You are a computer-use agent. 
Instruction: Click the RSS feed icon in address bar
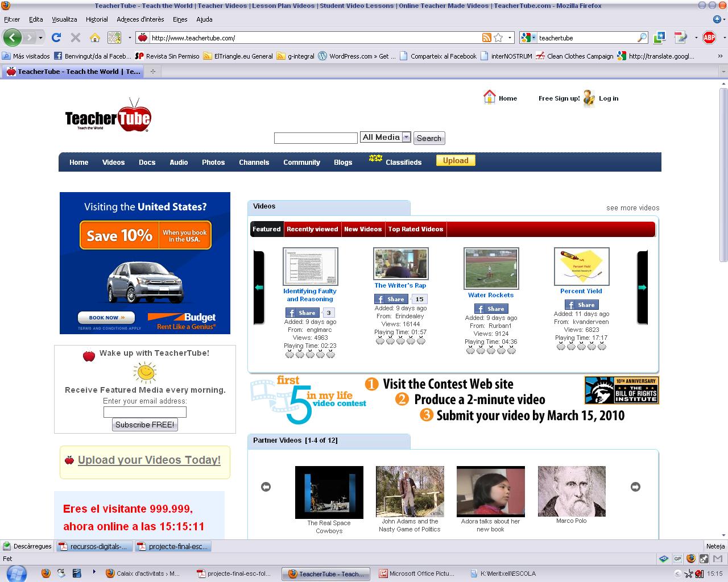[x=486, y=38]
